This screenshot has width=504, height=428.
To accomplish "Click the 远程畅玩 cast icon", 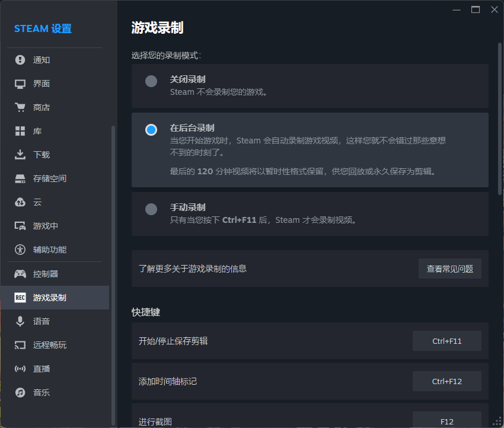I will pyautogui.click(x=20, y=345).
